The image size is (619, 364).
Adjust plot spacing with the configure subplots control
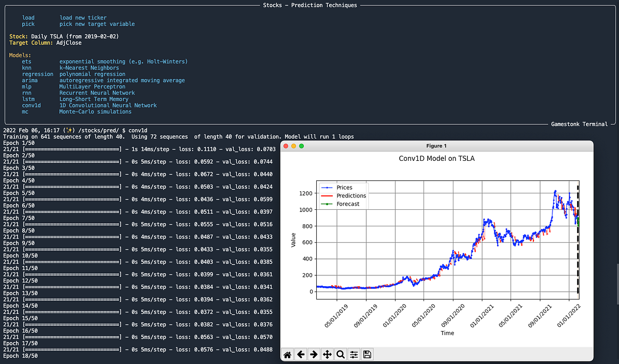[354, 354]
